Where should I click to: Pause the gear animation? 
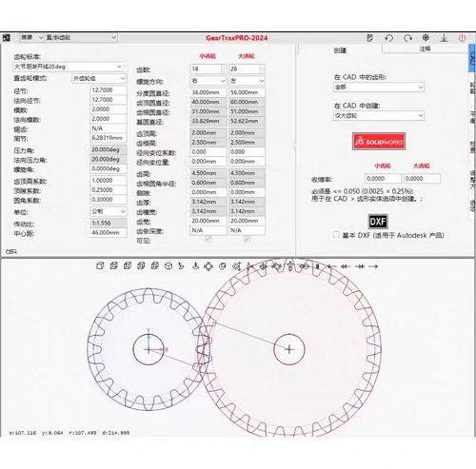point(317,266)
